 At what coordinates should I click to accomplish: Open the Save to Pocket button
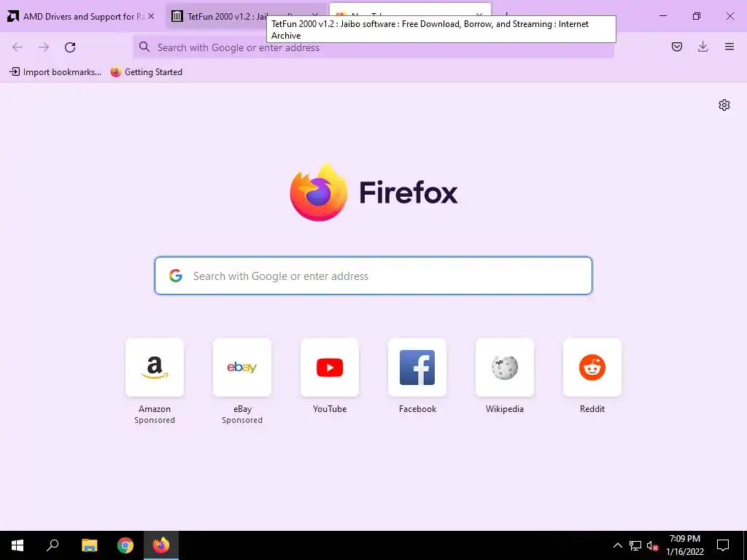(x=676, y=47)
